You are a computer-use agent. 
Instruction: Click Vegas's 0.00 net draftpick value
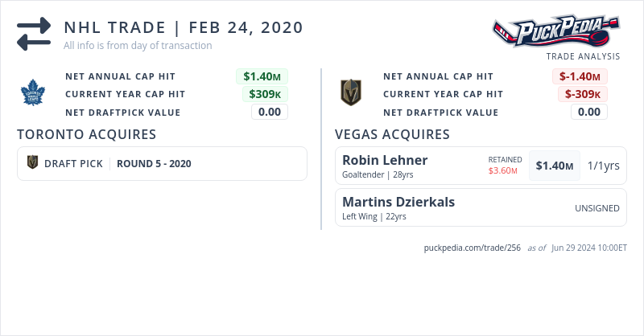(588, 112)
